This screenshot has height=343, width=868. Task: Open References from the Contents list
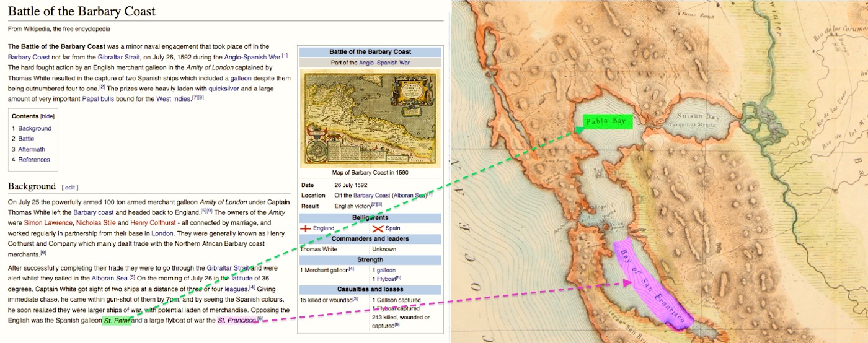(x=34, y=160)
